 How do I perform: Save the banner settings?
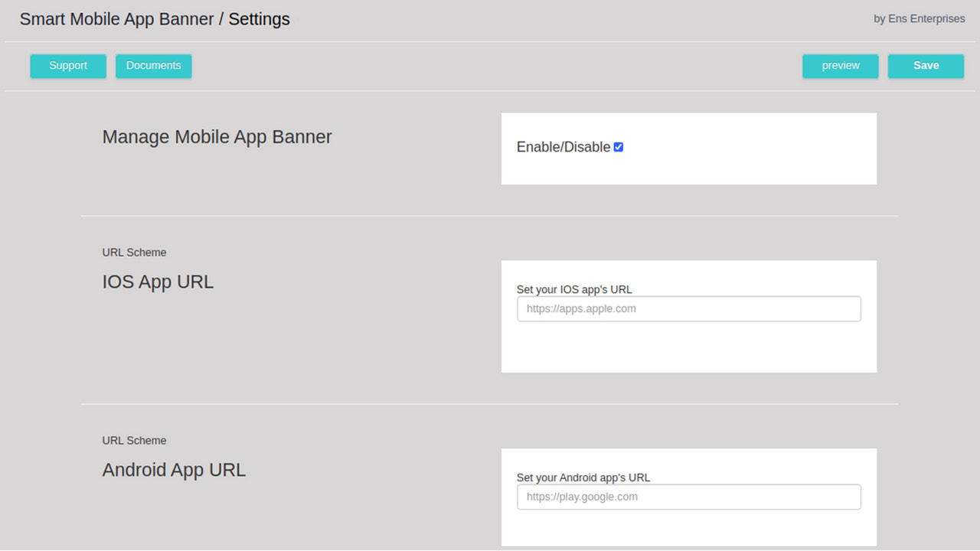click(926, 66)
